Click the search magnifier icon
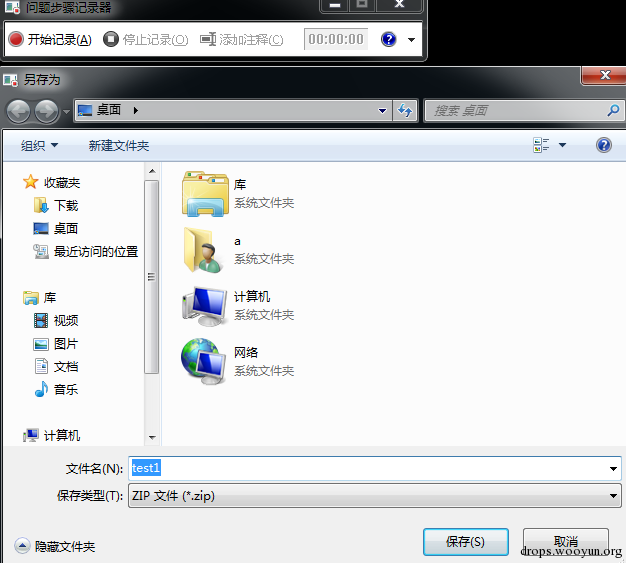This screenshot has width=626, height=563. (613, 110)
